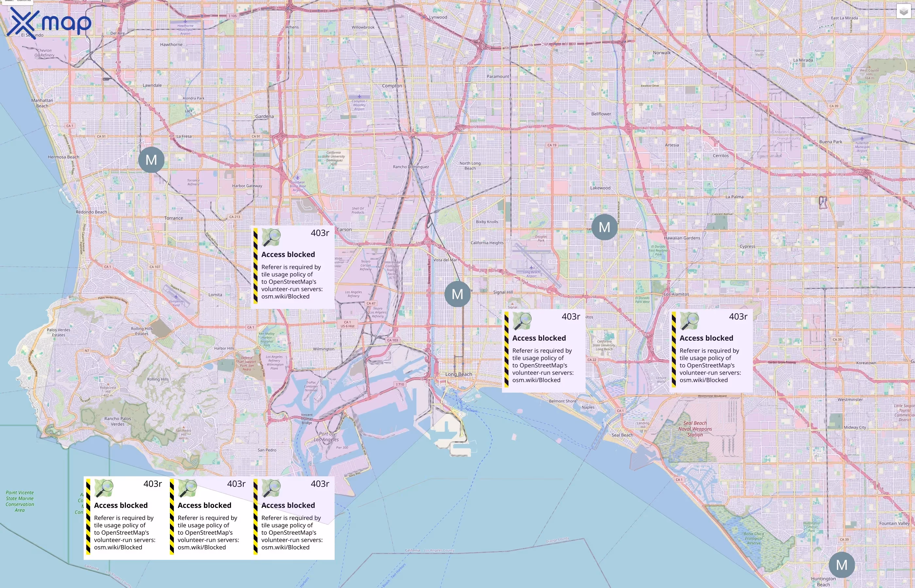This screenshot has width=915, height=588.
Task: Select the M marker near Hermosa Beach
Action: coord(151,160)
